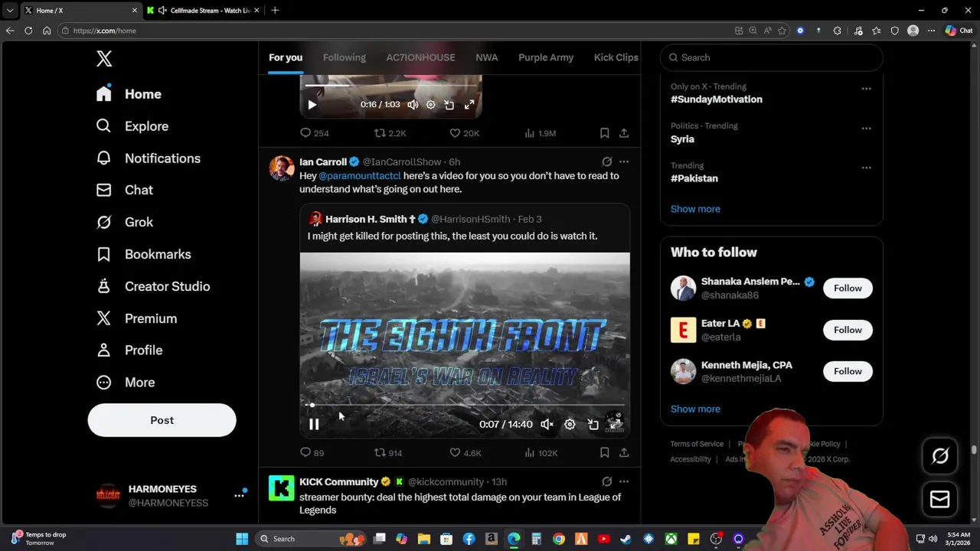Bookmark the Ian Carroll post

604,453
